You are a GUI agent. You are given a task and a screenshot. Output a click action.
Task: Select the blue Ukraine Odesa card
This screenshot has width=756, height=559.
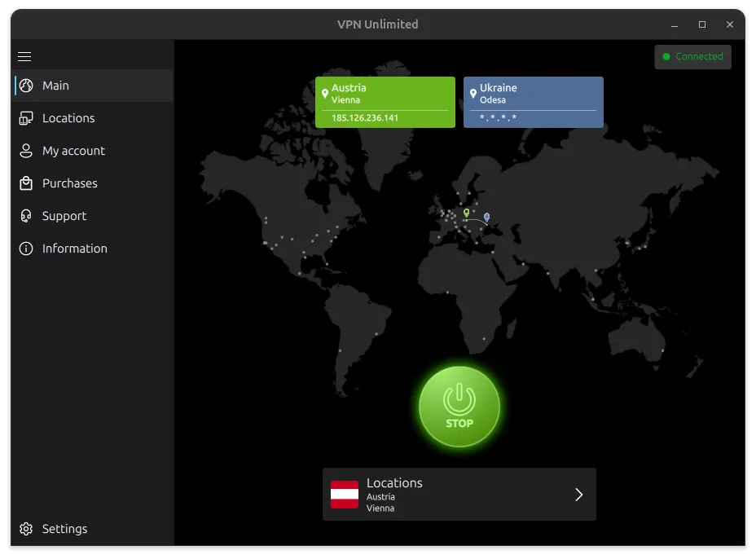tap(534, 102)
